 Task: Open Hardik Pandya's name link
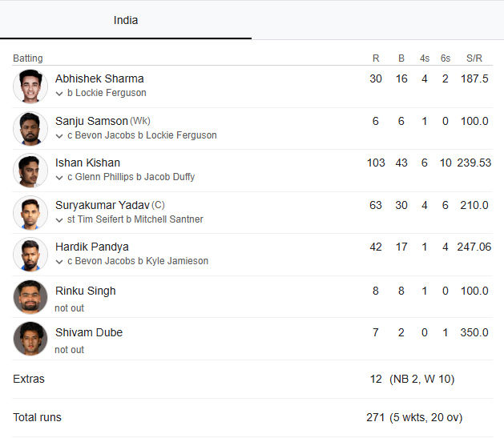click(x=91, y=247)
